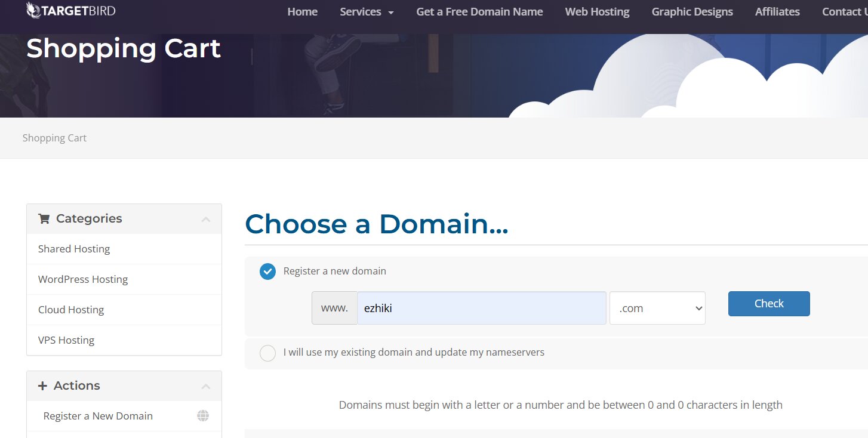Expand the Services menu dropdown
This screenshot has width=868, height=438.
(x=367, y=12)
